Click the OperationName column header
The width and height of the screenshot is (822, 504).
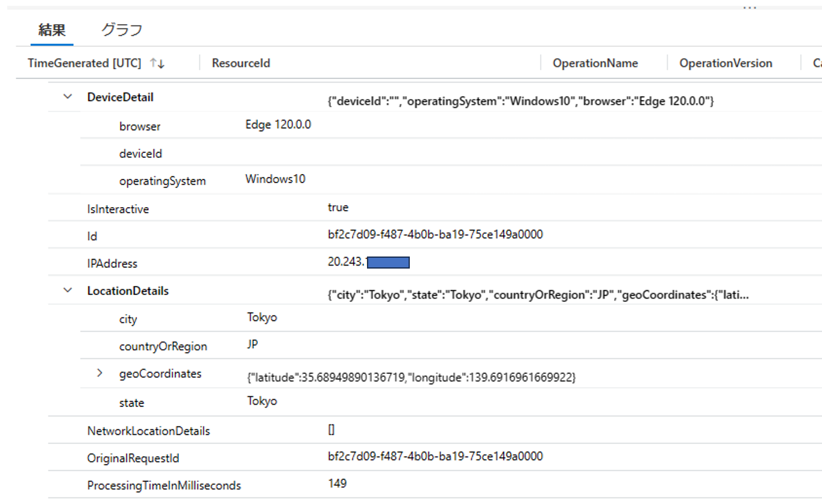pyautogui.click(x=595, y=63)
